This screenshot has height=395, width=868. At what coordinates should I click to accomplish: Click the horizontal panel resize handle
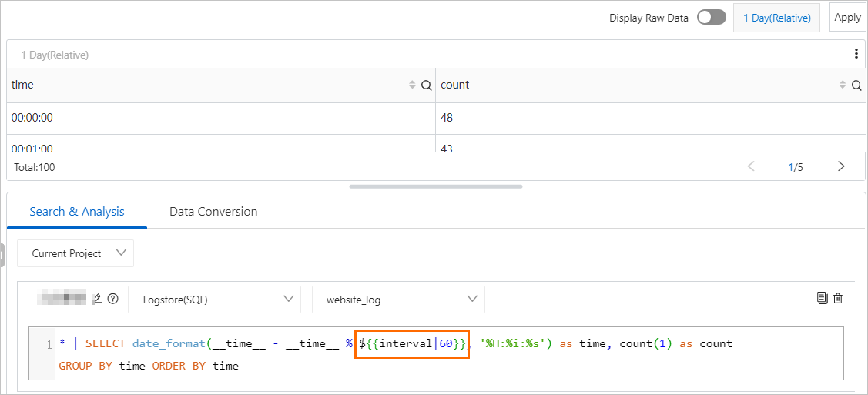[436, 186]
